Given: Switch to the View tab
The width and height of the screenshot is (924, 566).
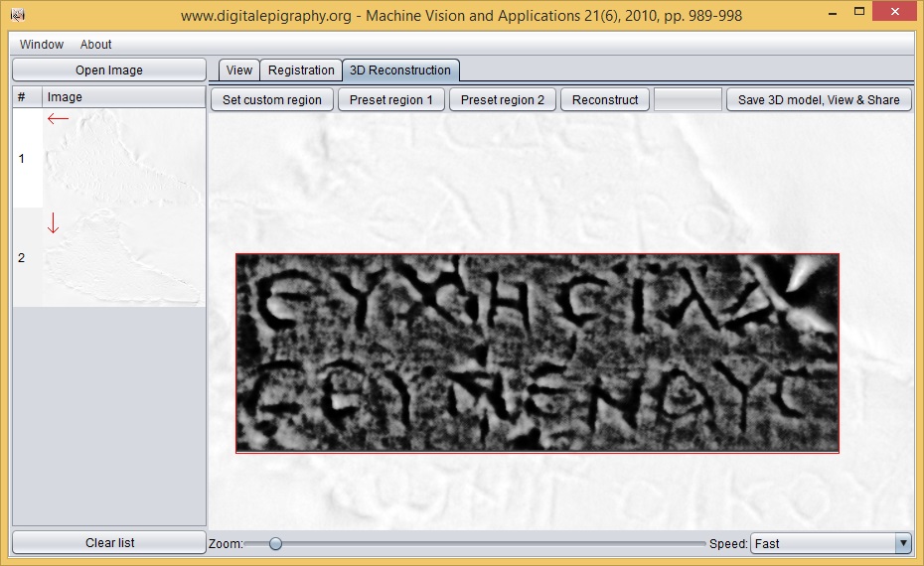Looking at the screenshot, I should [x=239, y=71].
